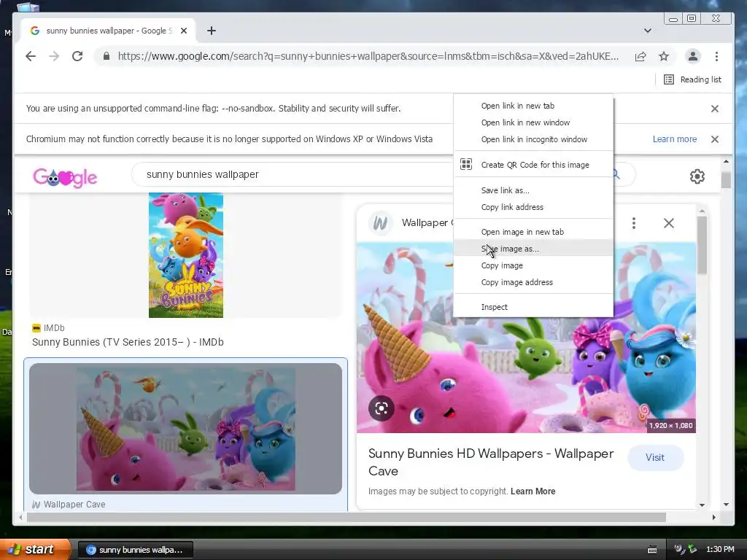Choose Copy link address

(x=533, y=207)
